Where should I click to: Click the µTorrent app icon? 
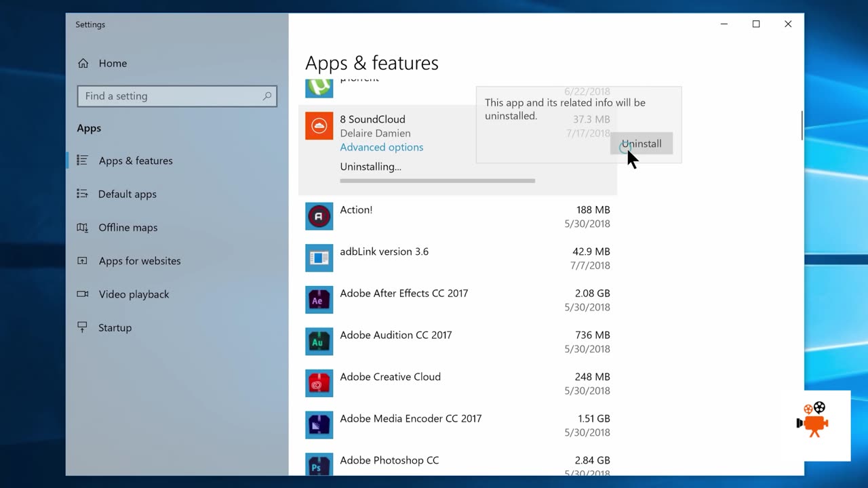pyautogui.click(x=319, y=88)
